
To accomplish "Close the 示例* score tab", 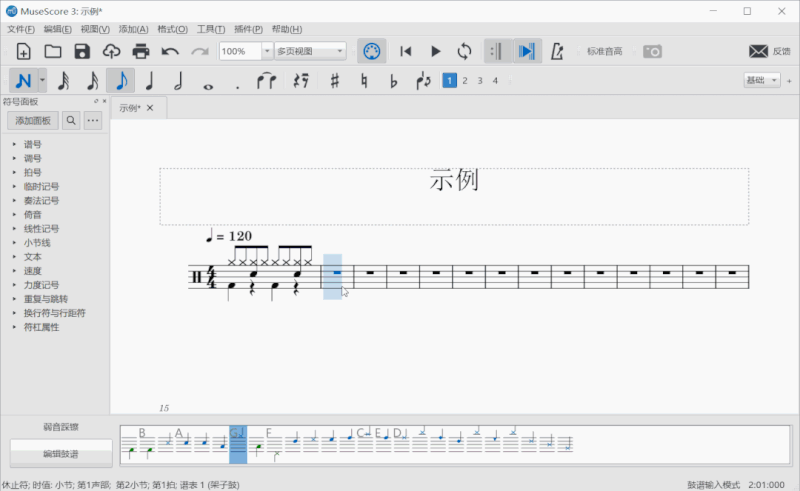I will (x=150, y=108).
